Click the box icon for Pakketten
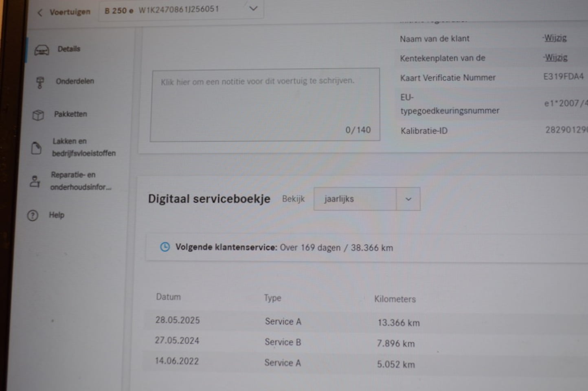Viewport: 588px width, 391px height. pyautogui.click(x=38, y=115)
